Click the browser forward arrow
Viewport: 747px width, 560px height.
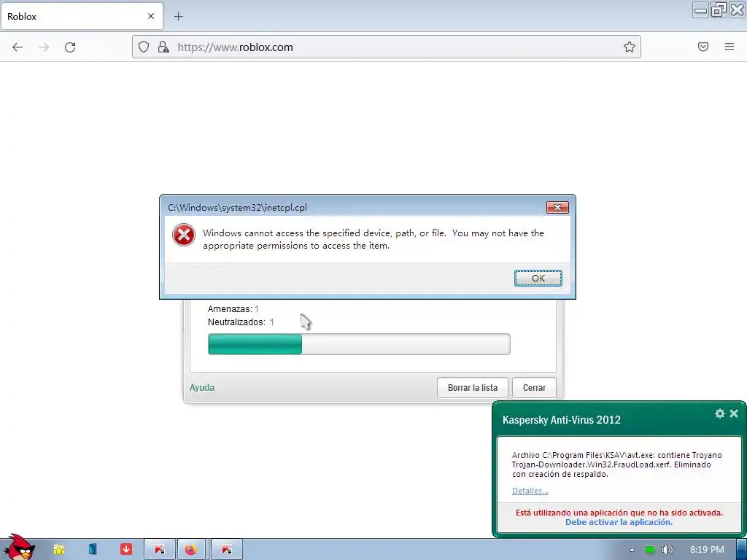[44, 47]
